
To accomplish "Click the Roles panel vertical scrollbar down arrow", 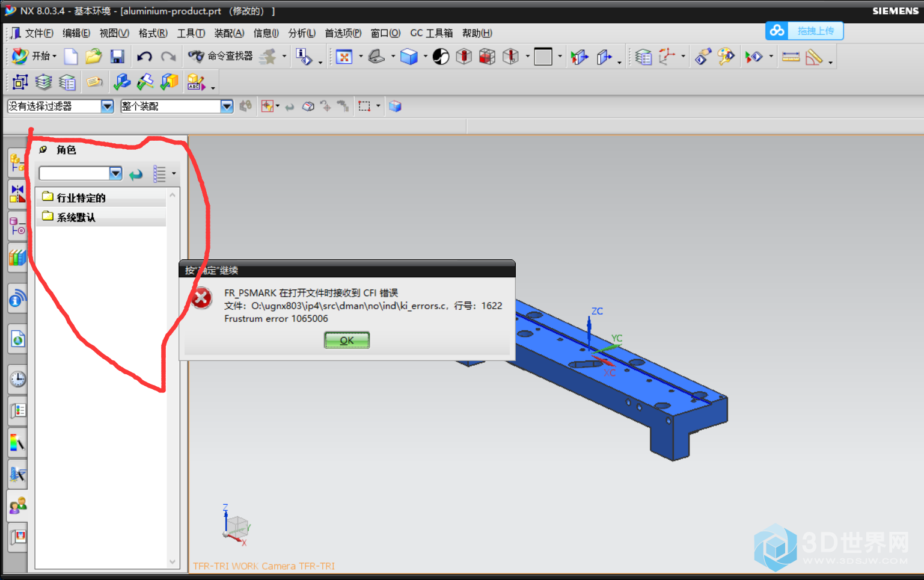I will [x=173, y=563].
